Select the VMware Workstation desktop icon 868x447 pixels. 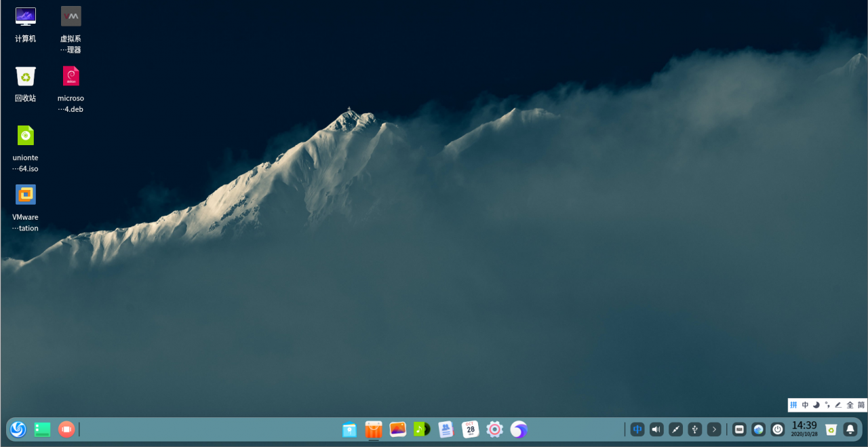tap(26, 195)
